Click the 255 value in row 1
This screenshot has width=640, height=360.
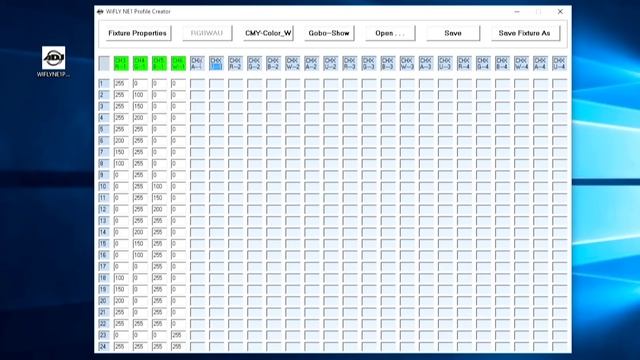coord(121,84)
